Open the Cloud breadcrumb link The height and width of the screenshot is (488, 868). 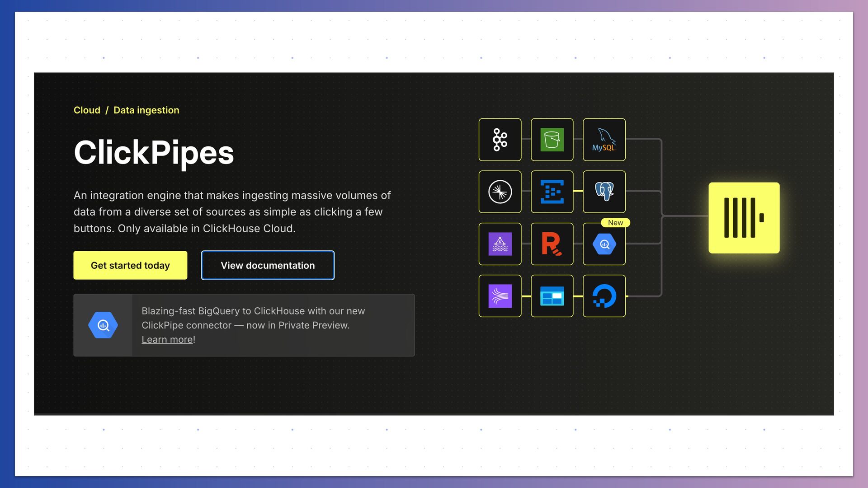pyautogui.click(x=87, y=110)
